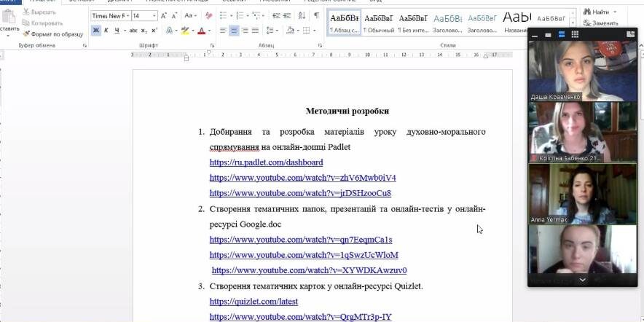
Task: Select Anna Yermak video tile
Action: pyautogui.click(x=582, y=194)
